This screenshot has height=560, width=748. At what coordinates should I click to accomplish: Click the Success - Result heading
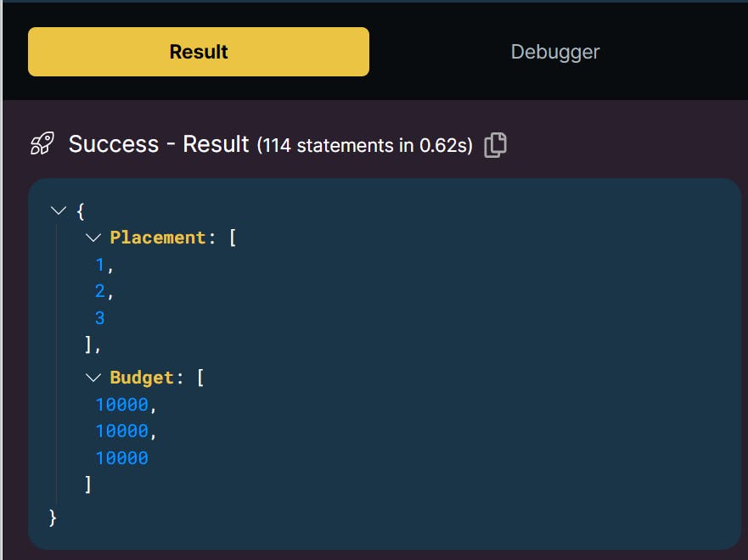[159, 144]
